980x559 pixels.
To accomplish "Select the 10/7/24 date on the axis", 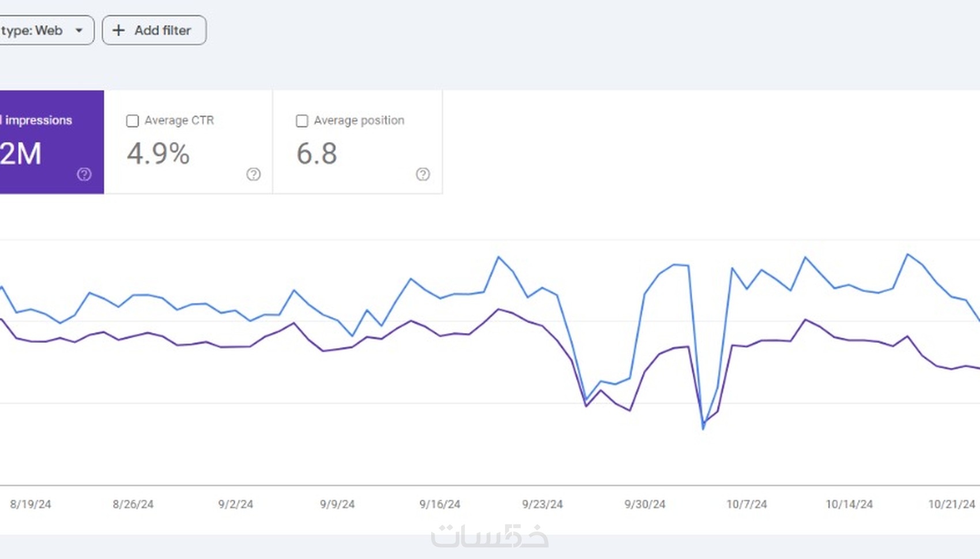I will coord(747,504).
